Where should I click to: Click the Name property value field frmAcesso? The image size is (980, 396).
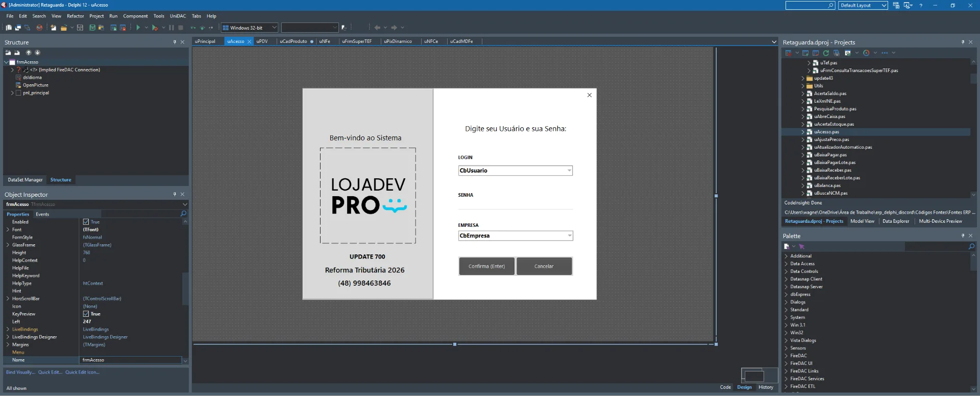(131, 360)
